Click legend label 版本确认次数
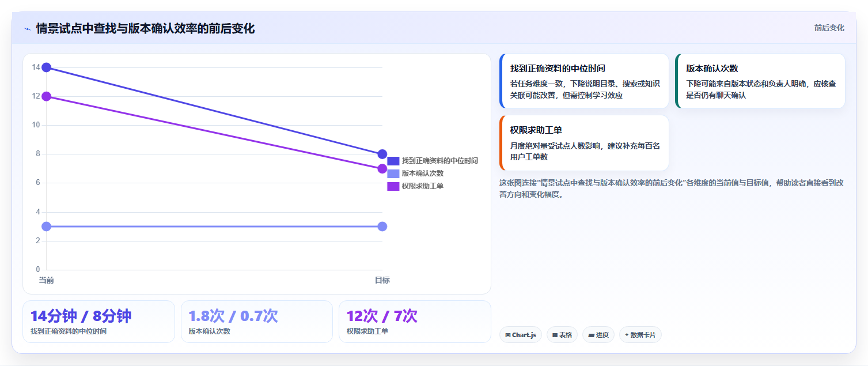The image size is (868, 366). point(423,173)
